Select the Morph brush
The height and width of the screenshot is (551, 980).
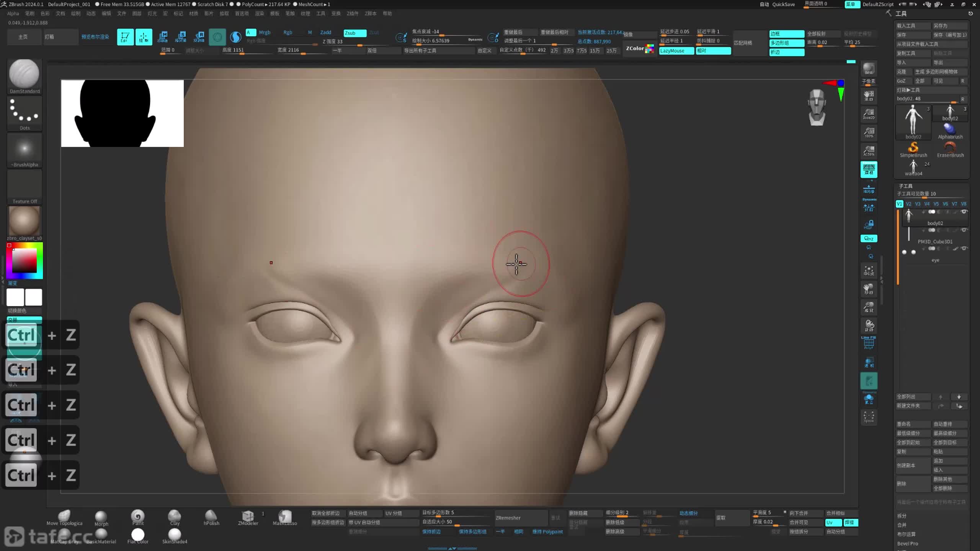coord(101,518)
